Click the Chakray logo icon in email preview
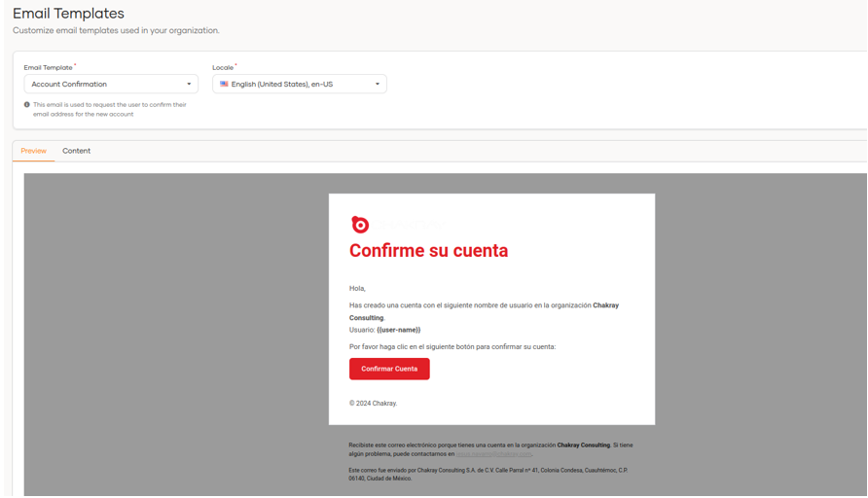 pos(360,225)
